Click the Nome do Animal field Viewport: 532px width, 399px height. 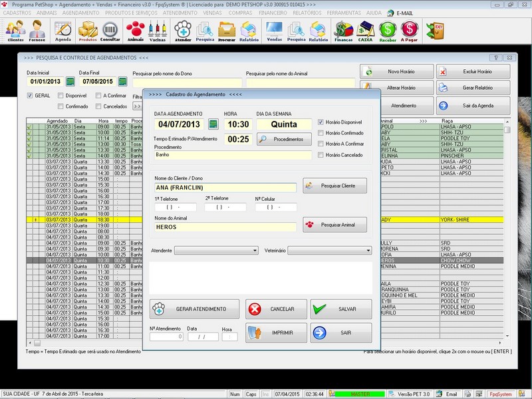225,227
